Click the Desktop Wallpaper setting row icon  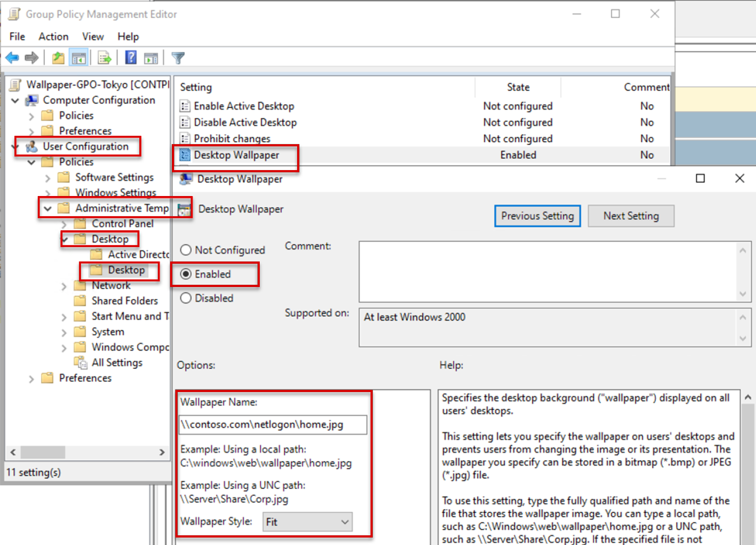185,155
